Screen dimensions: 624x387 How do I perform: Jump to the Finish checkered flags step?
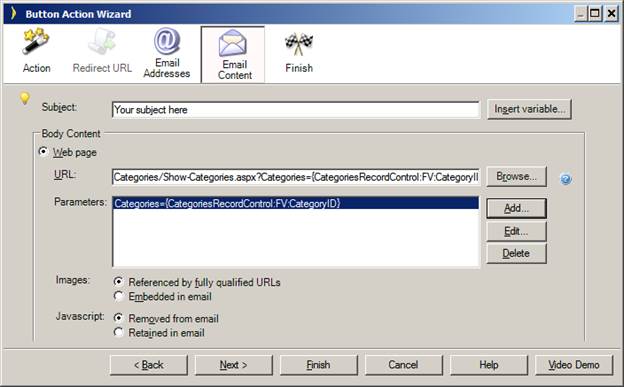click(299, 44)
